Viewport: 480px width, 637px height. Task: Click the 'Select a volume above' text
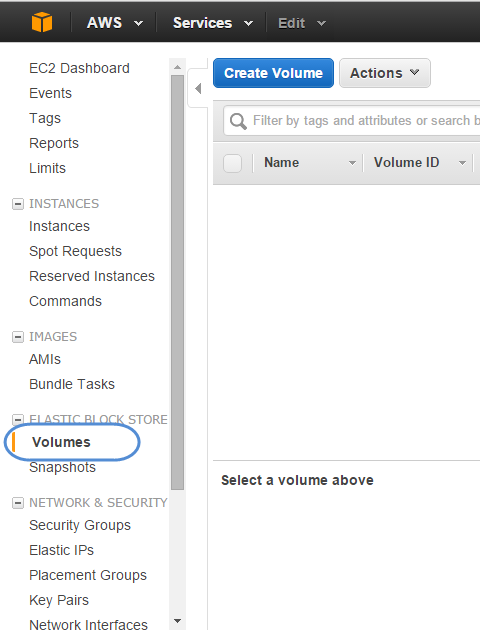coord(297,481)
